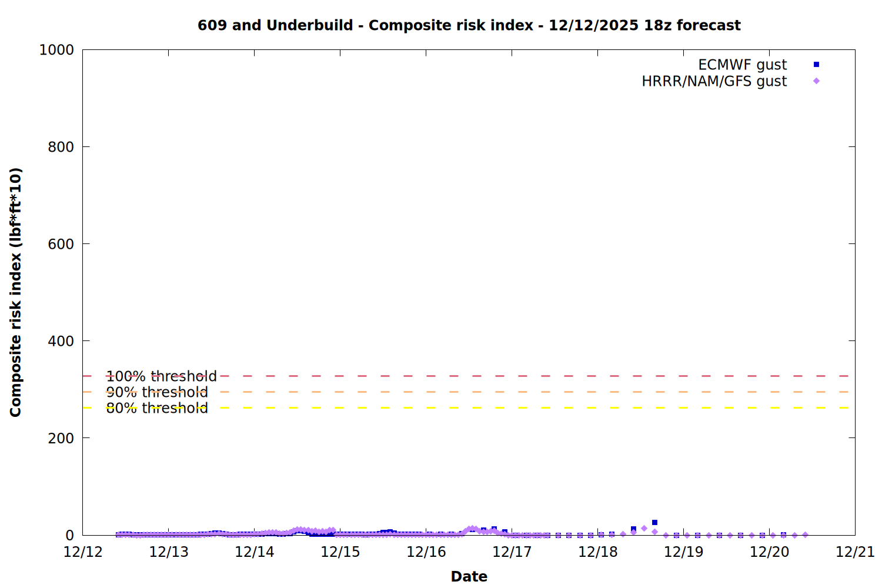Select the highest ECMWF blue square data point
This screenshot has height=588, width=882.
point(654,522)
